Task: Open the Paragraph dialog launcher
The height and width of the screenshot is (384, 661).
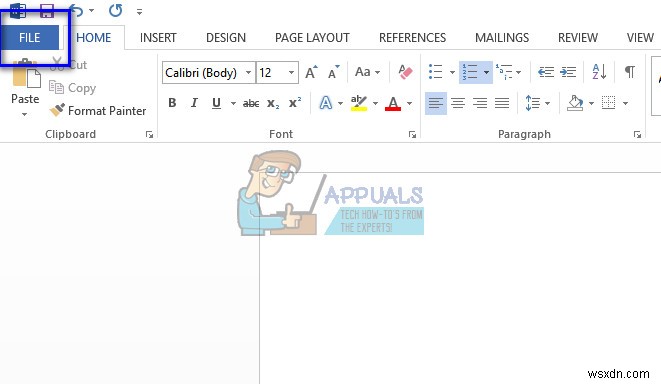Action: (637, 134)
